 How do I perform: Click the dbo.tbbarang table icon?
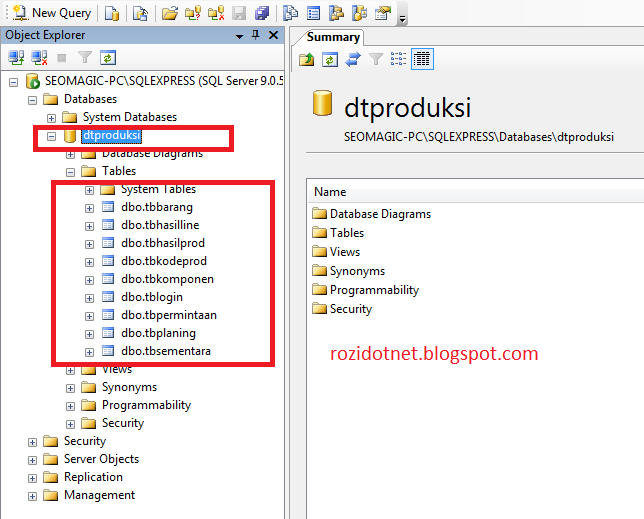click(108, 207)
